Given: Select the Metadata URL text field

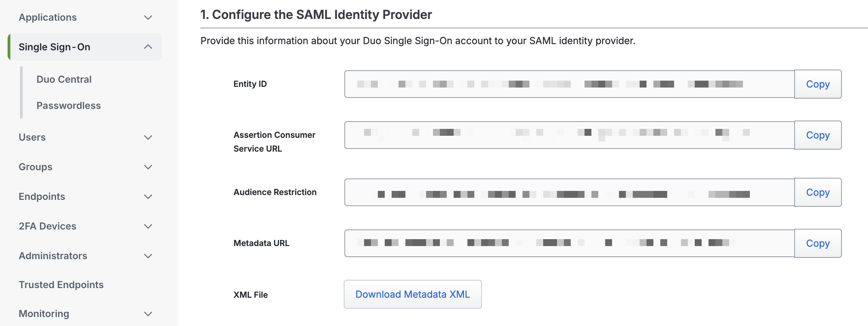Looking at the screenshot, I should [x=569, y=243].
